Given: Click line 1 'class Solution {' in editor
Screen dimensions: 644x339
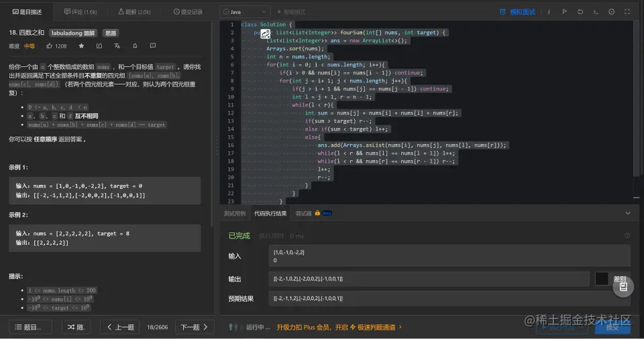Looking at the screenshot, I should coord(266,24).
